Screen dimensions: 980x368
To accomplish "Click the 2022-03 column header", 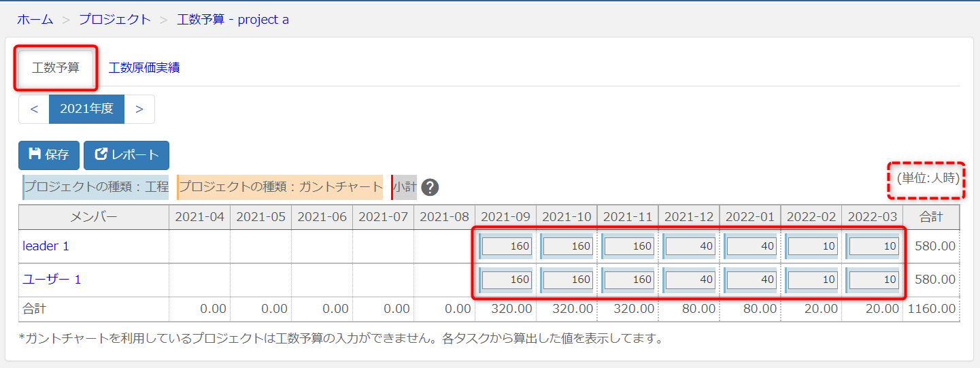I will point(873,217).
